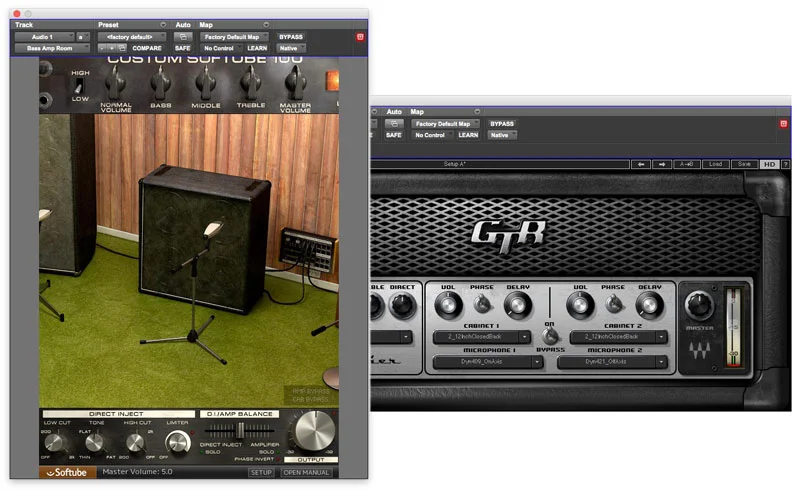Screen dimensions: 800x490
Task: Click the GTR redo right arrow button
Action: coord(662,164)
